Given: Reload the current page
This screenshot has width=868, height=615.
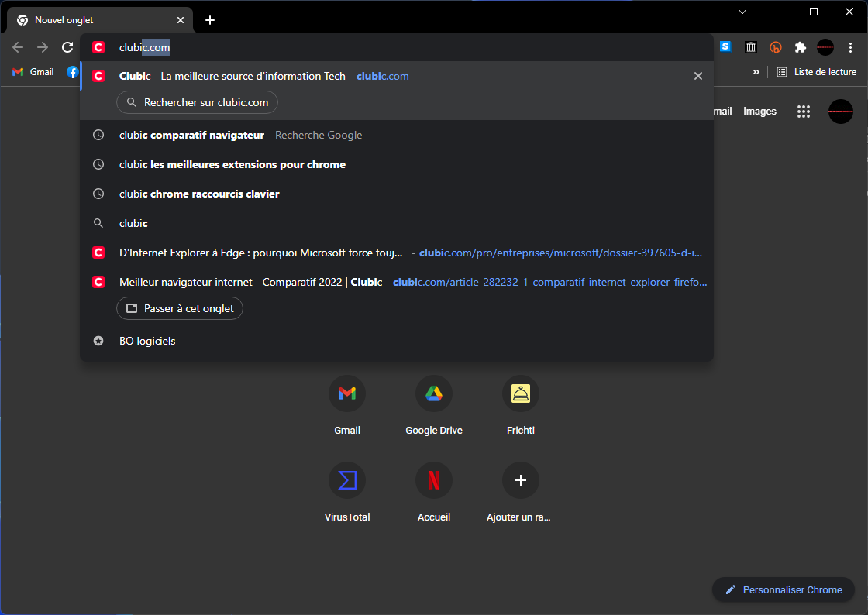Looking at the screenshot, I should click(67, 47).
